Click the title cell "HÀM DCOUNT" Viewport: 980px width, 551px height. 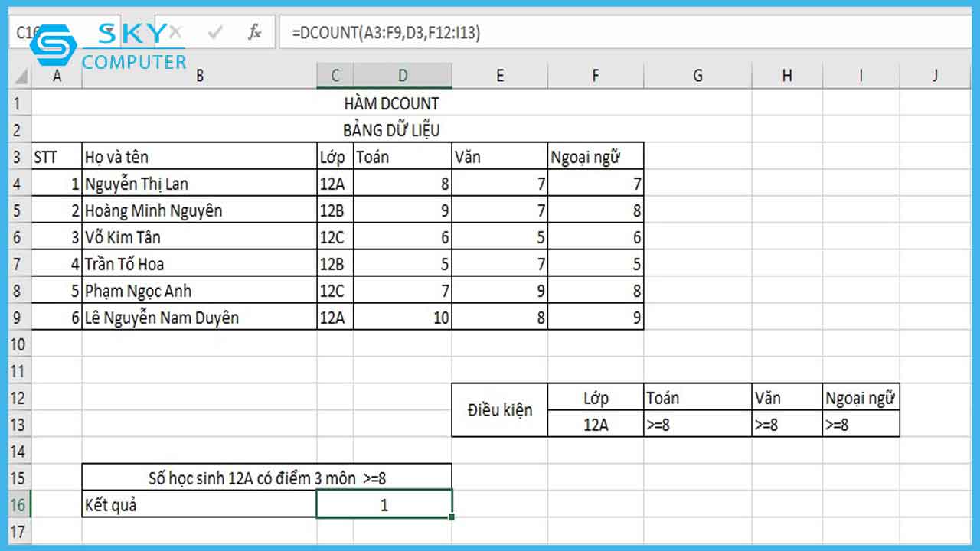coord(391,103)
